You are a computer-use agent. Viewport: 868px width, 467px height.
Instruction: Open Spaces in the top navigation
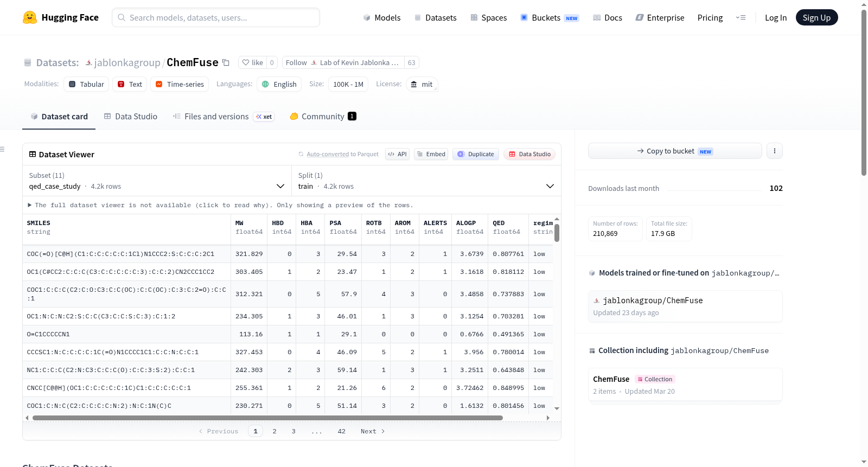click(x=489, y=17)
